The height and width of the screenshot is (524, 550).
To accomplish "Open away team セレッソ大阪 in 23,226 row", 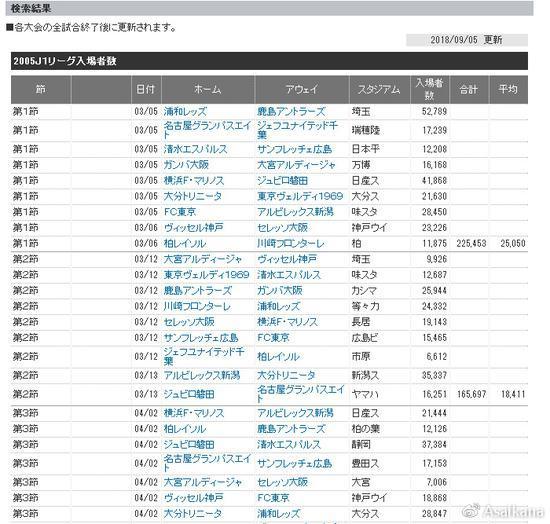I will [x=282, y=228].
